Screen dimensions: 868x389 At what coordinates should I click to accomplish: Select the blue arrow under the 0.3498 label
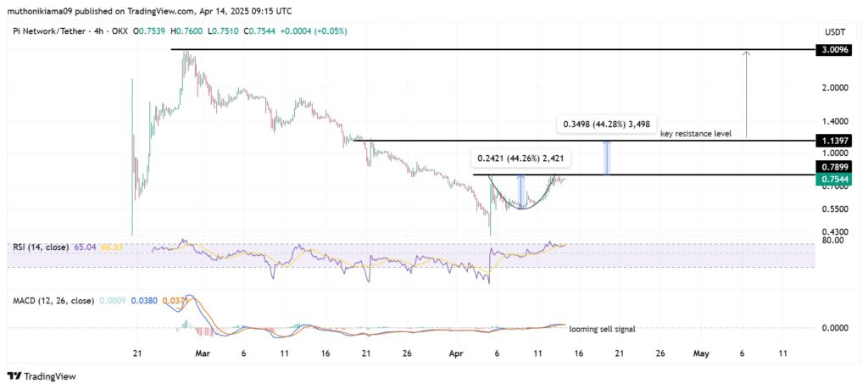[x=607, y=158]
